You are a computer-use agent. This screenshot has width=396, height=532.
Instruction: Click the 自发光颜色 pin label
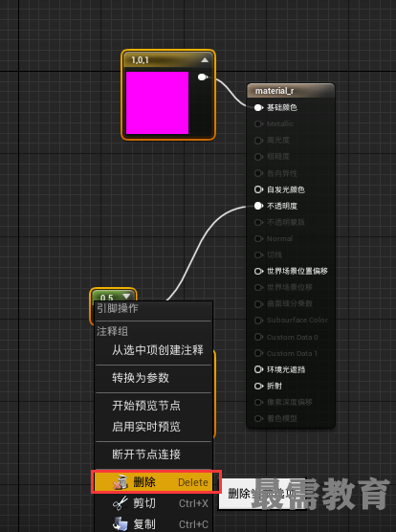286,189
